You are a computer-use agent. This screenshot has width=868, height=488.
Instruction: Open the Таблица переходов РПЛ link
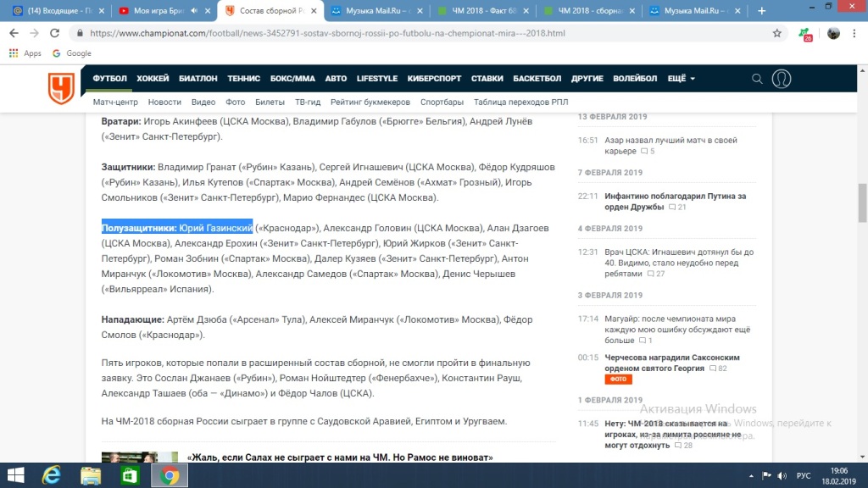(521, 102)
